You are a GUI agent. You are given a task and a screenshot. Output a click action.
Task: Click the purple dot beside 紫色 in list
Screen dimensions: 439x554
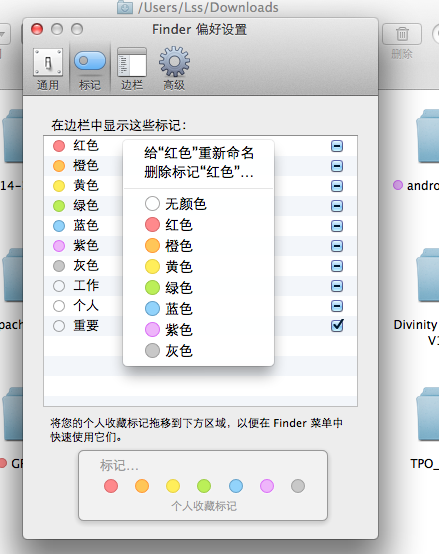click(59, 246)
